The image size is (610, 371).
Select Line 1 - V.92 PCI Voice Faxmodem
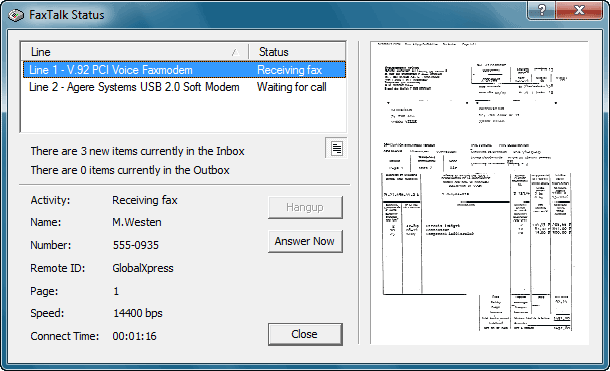click(x=110, y=70)
